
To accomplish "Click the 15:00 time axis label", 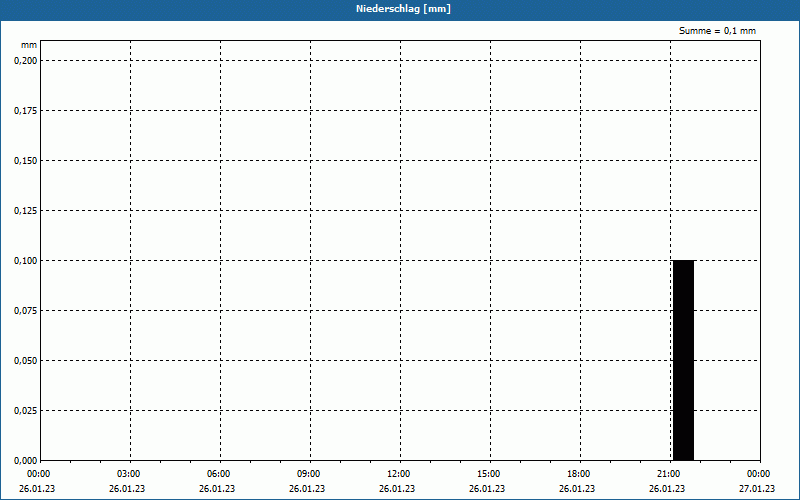I will 489,474.
